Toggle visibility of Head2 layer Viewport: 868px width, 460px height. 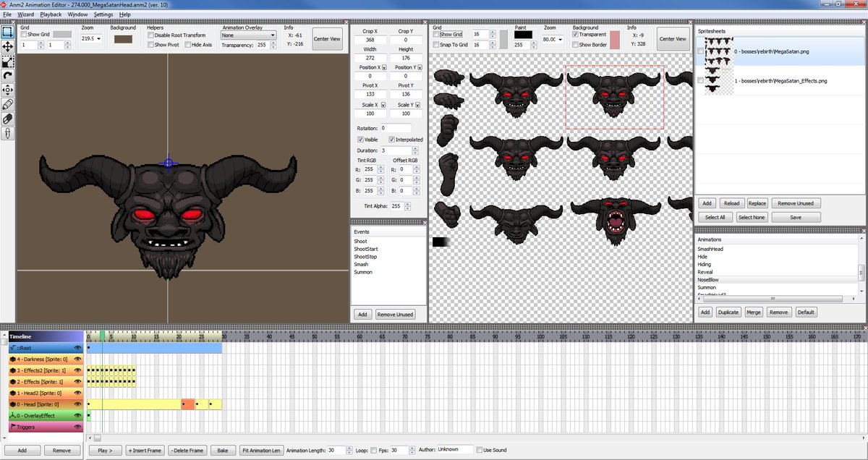click(x=77, y=393)
